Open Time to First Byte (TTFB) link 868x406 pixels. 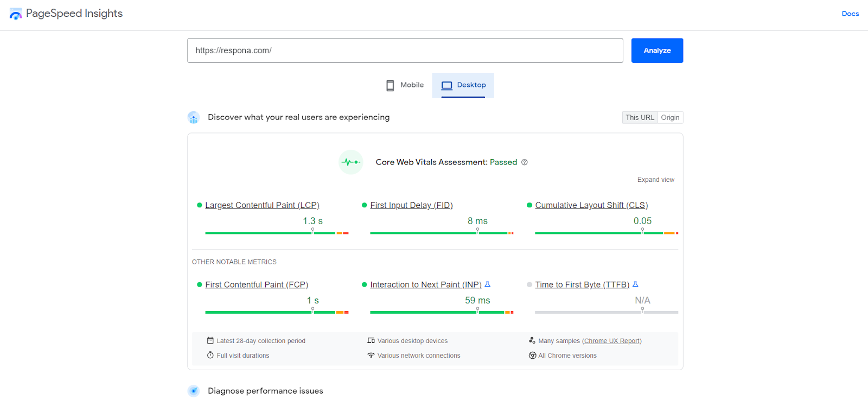(x=582, y=284)
